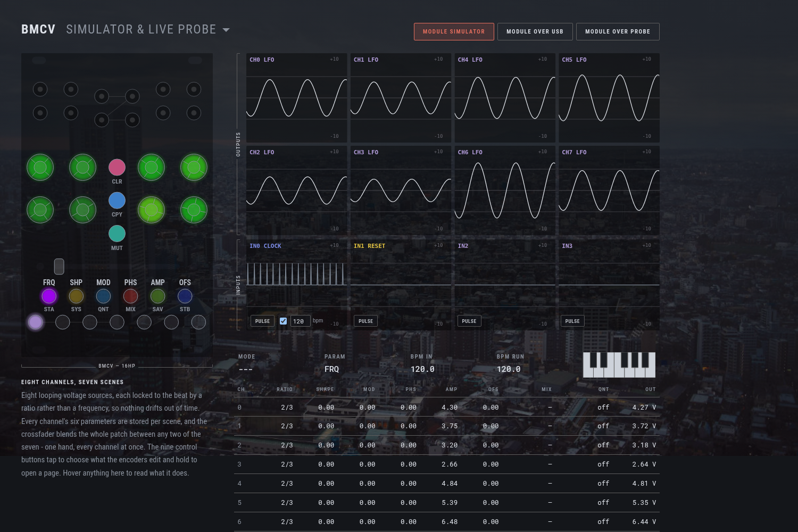Click the pink CLR button

tap(117, 167)
